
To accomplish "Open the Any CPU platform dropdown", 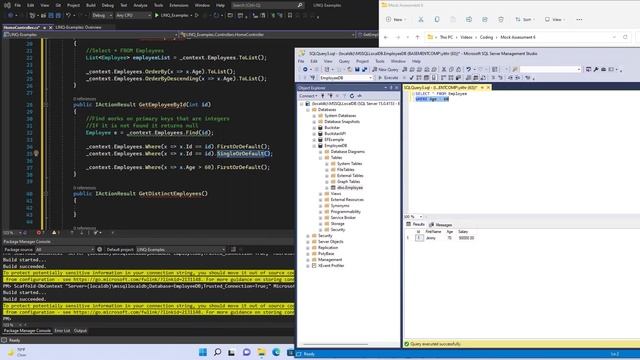I will click(x=133, y=16).
